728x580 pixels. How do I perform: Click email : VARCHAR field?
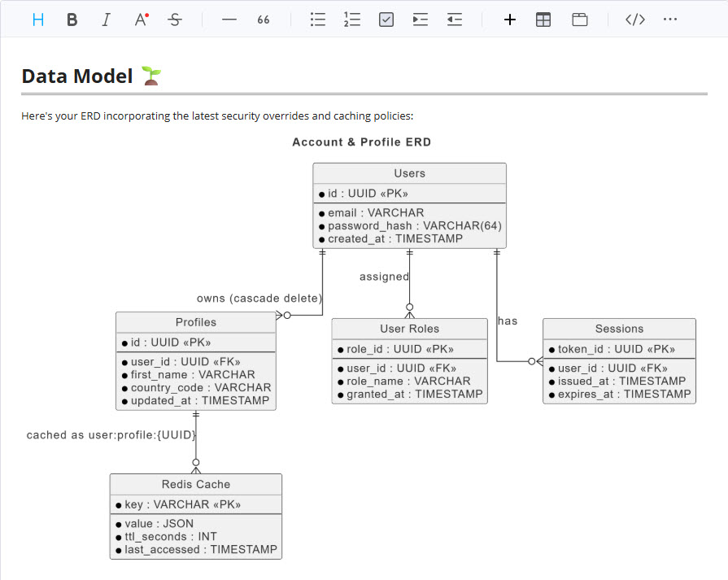coord(372,212)
